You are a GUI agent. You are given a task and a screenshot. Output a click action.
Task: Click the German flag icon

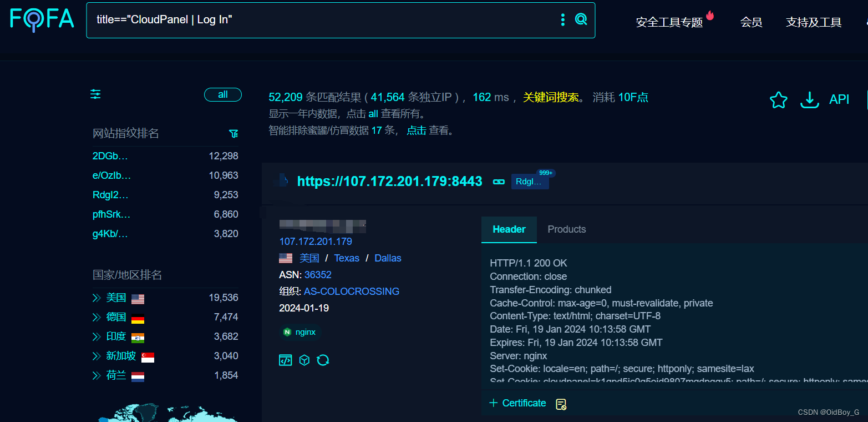tap(138, 319)
